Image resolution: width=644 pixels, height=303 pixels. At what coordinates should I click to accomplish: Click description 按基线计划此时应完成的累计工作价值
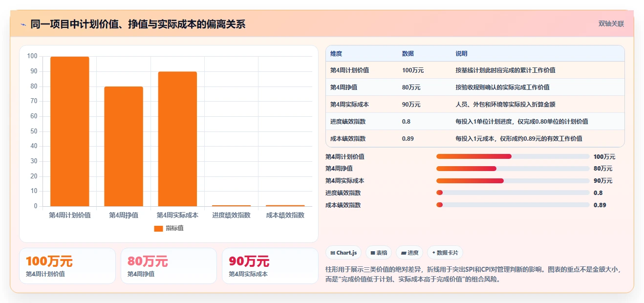point(505,70)
